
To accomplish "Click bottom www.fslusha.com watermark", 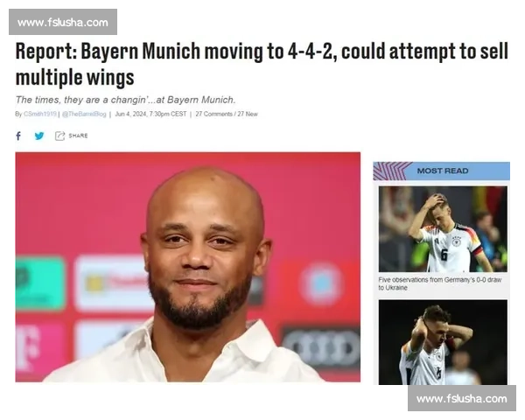I will coord(462,399).
